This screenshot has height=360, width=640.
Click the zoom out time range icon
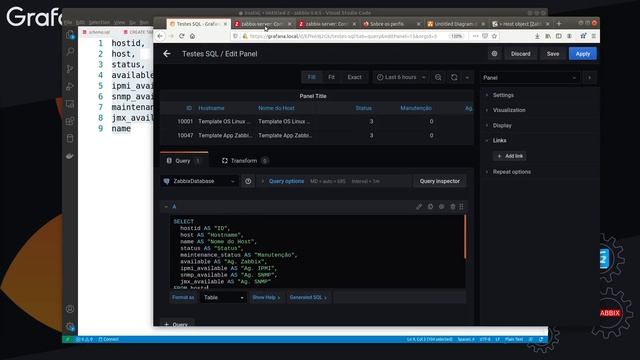pos(438,77)
